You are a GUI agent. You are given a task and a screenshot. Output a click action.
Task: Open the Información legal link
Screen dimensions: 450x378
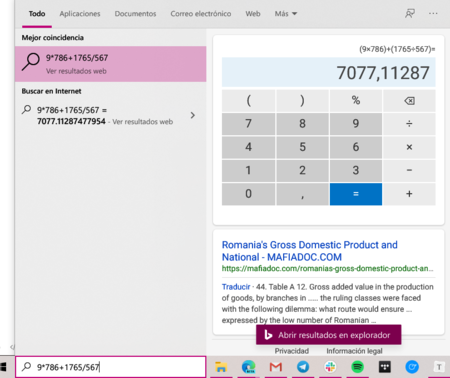354,351
